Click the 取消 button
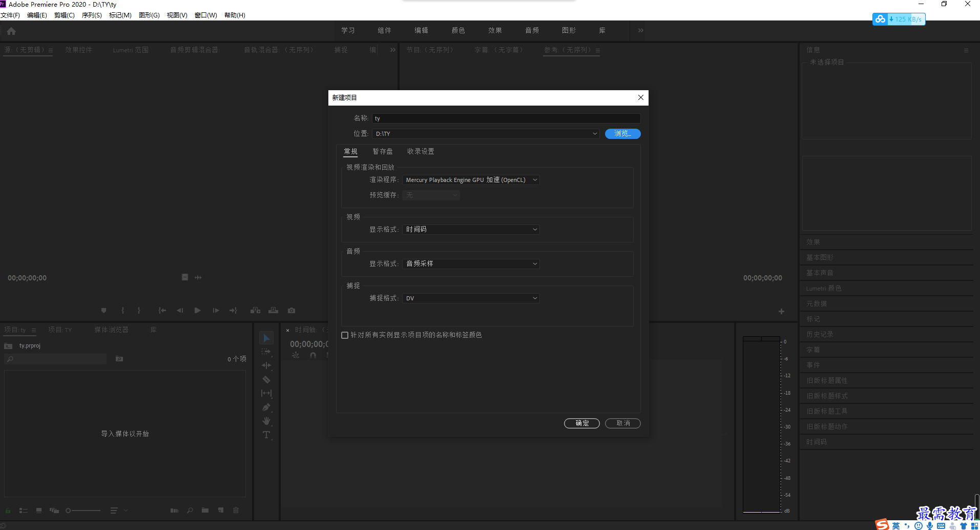This screenshot has width=980, height=530. point(623,423)
